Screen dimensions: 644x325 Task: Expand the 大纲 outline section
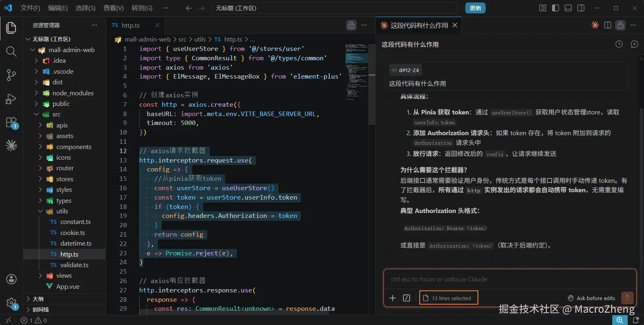[x=64, y=299]
